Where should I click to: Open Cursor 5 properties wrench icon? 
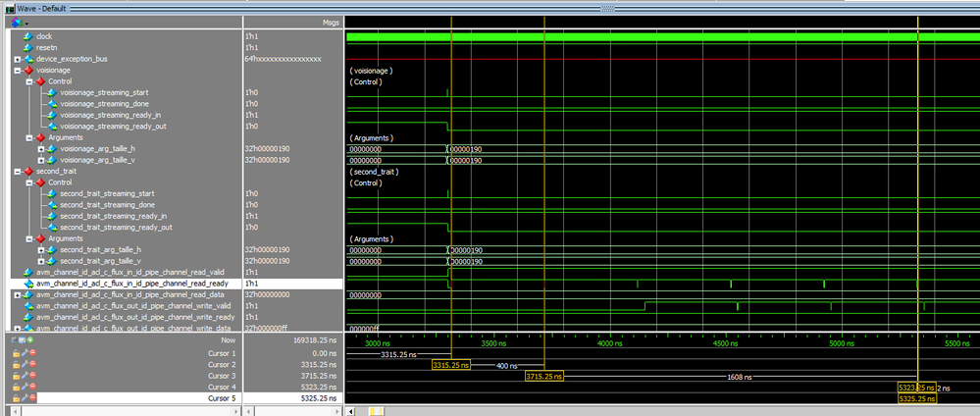pyautogui.click(x=25, y=399)
